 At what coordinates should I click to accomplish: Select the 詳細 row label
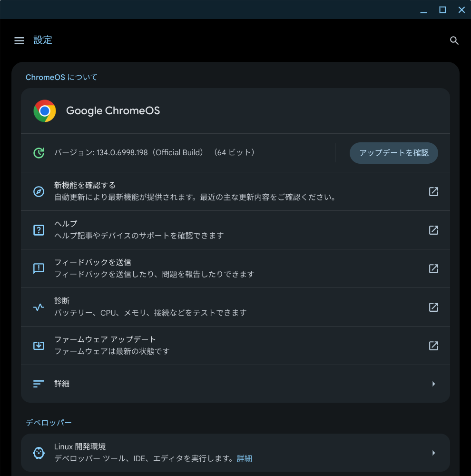point(62,384)
